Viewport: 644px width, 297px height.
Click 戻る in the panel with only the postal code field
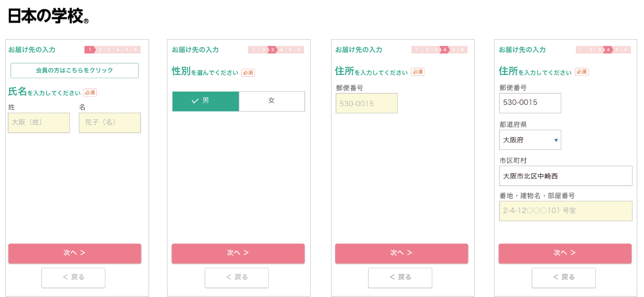tap(400, 278)
